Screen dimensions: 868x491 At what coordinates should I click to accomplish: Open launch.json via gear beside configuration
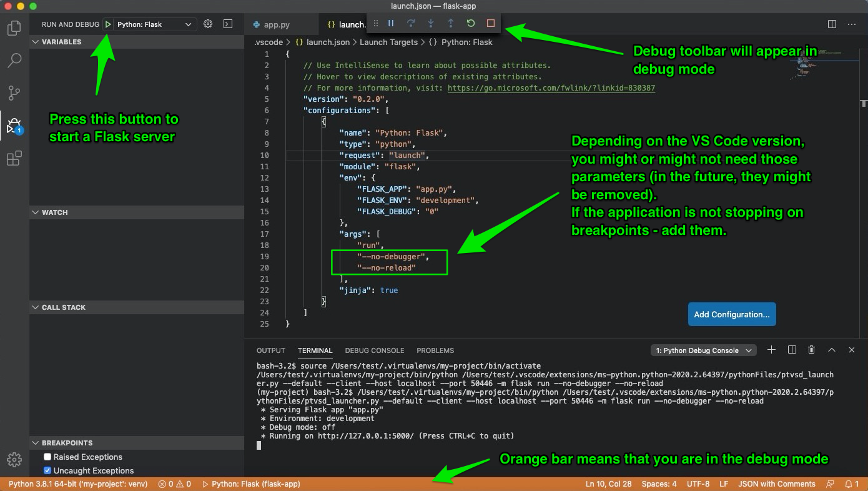pos(208,24)
